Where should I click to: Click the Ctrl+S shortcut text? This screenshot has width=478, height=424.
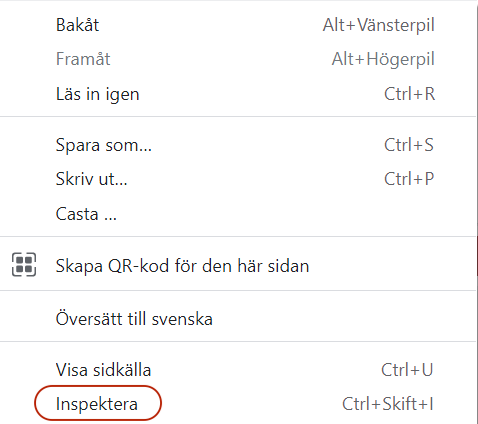pos(409,145)
